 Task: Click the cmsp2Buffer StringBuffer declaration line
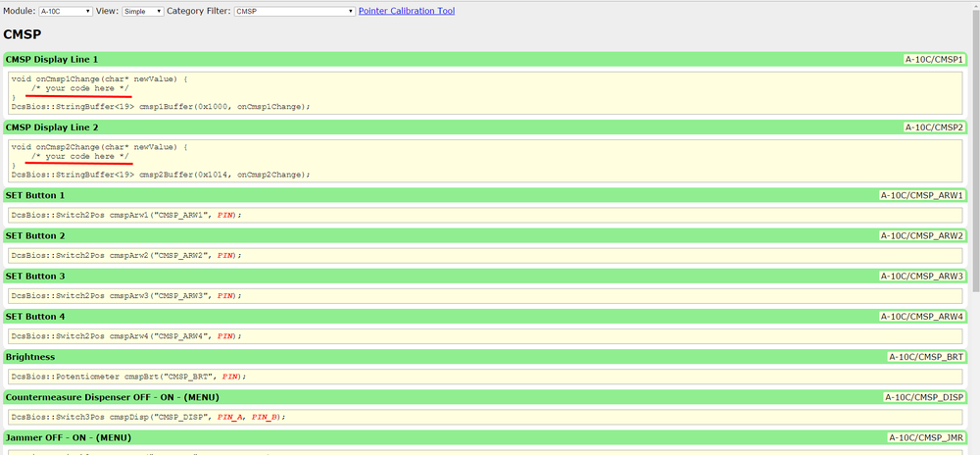pyautogui.click(x=161, y=175)
